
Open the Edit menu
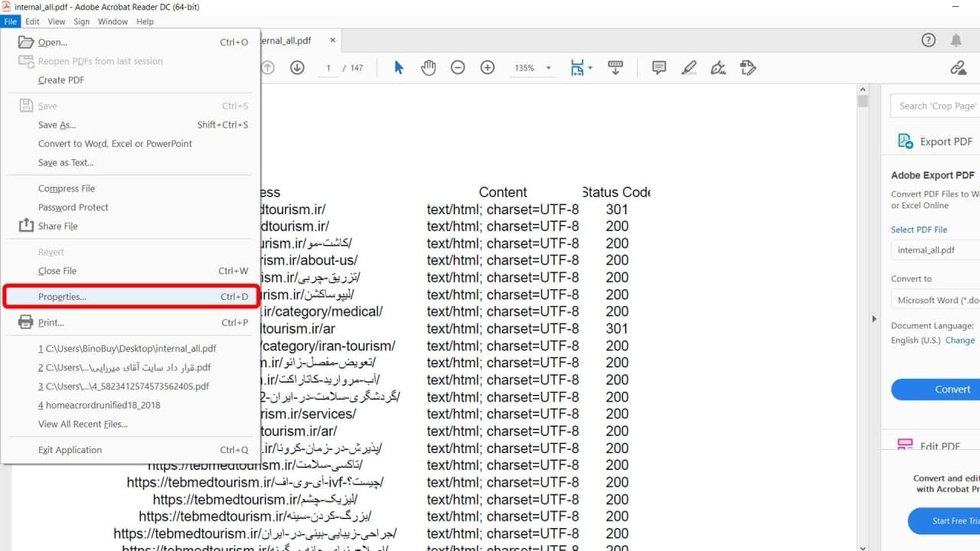tap(32, 21)
